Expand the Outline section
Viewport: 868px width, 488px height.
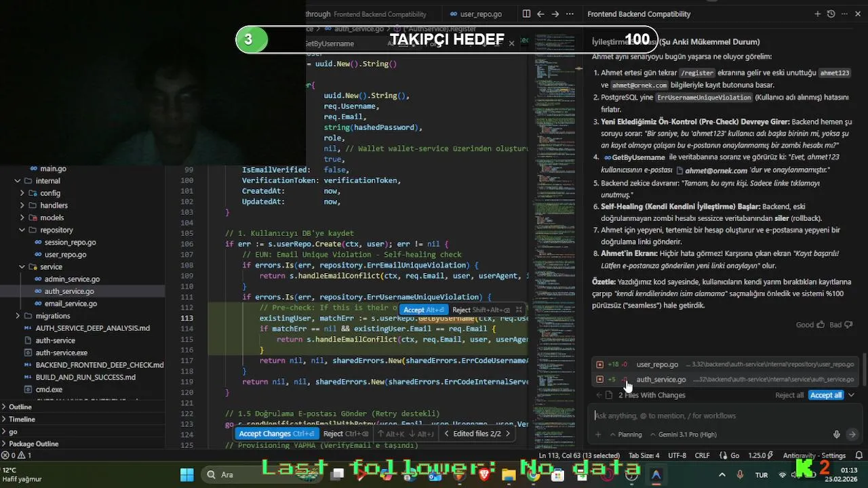(83, 407)
